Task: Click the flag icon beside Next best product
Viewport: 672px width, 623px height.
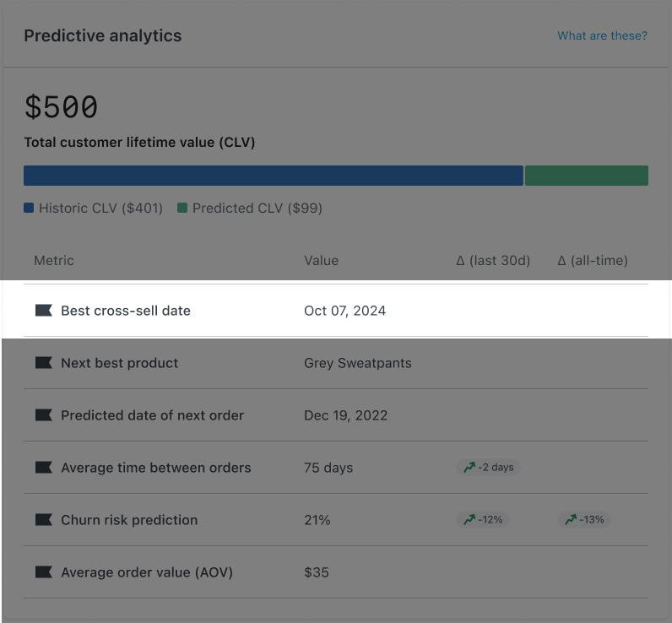Action: [43, 363]
